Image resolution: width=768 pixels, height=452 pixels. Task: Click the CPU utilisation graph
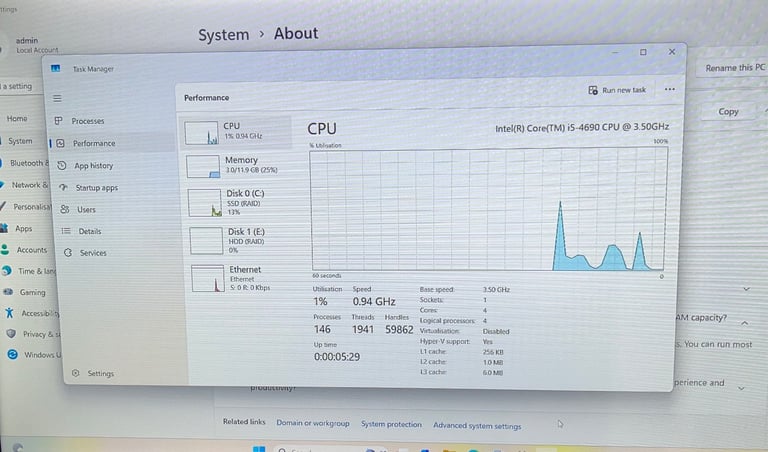(x=488, y=209)
